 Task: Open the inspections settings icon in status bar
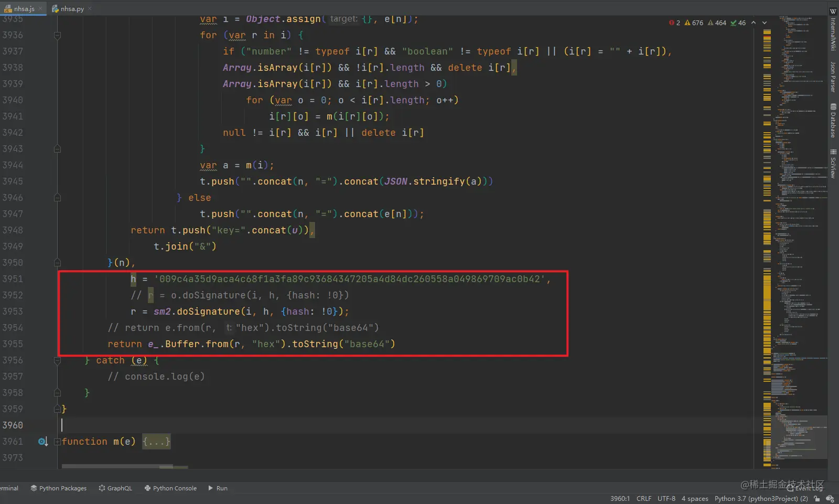coord(830,499)
